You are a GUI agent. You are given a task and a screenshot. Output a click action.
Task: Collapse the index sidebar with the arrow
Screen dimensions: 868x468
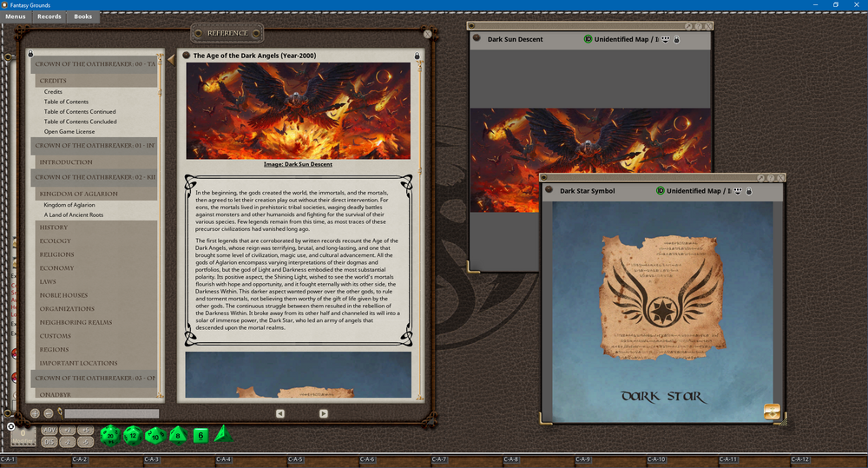171,59
